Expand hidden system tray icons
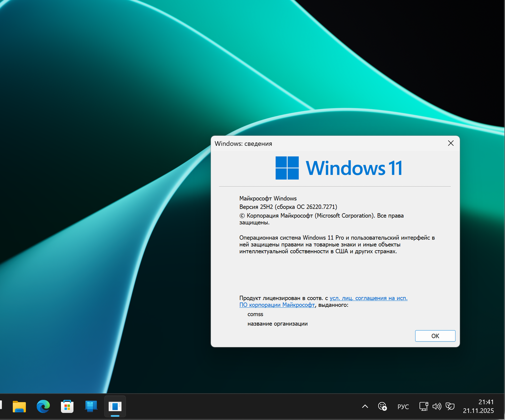The image size is (505, 420). pyautogui.click(x=365, y=407)
